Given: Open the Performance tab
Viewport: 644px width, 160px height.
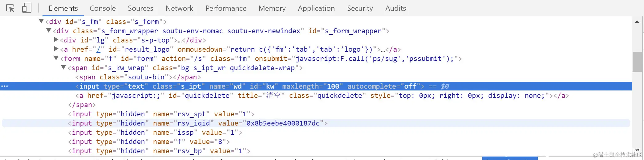Looking at the screenshot, I should [x=226, y=8].
